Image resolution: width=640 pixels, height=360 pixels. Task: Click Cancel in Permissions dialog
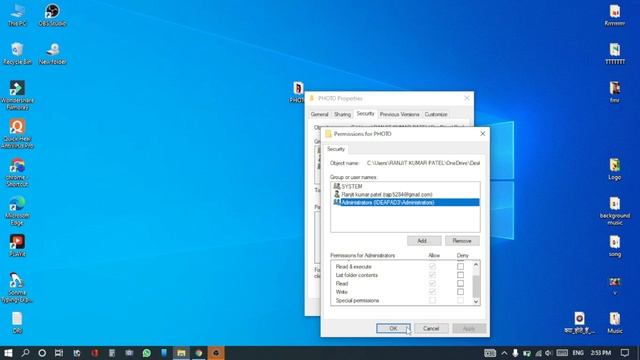(431, 328)
